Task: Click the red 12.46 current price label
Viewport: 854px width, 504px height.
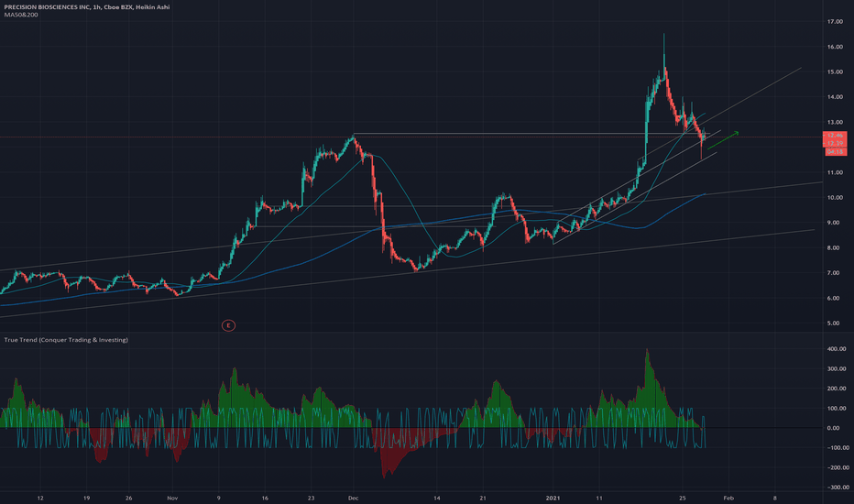Action: (x=835, y=135)
